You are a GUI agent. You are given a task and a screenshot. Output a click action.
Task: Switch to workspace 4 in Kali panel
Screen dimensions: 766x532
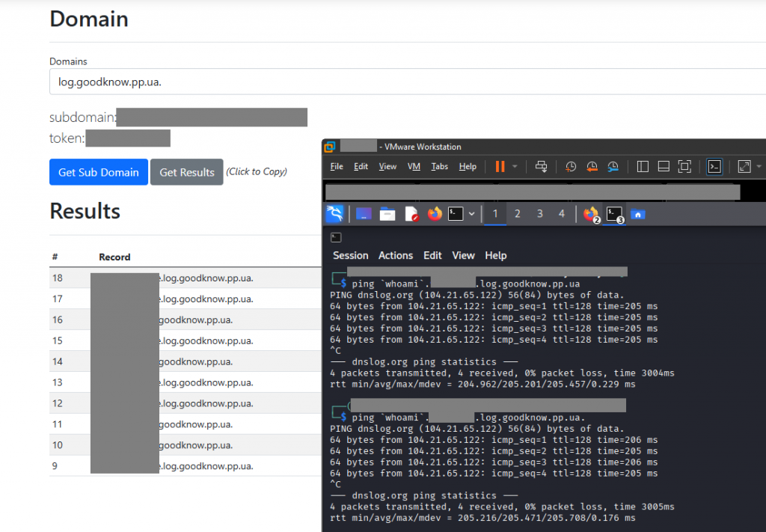[x=562, y=214]
